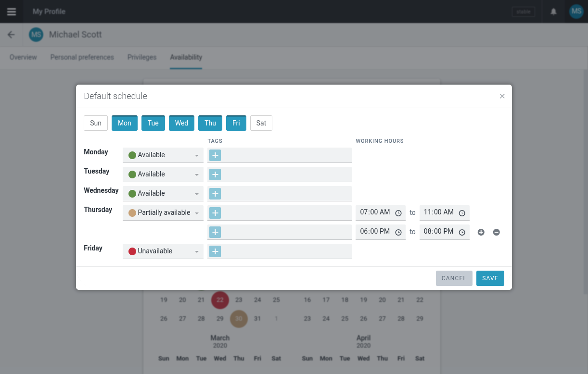Toggle Monday off in the schedule
The width and height of the screenshot is (588, 374).
[x=125, y=123]
